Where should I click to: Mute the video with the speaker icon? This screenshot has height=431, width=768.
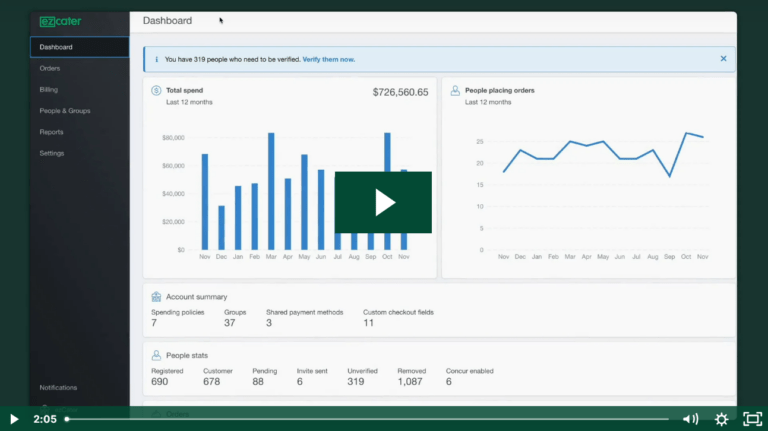(690, 419)
